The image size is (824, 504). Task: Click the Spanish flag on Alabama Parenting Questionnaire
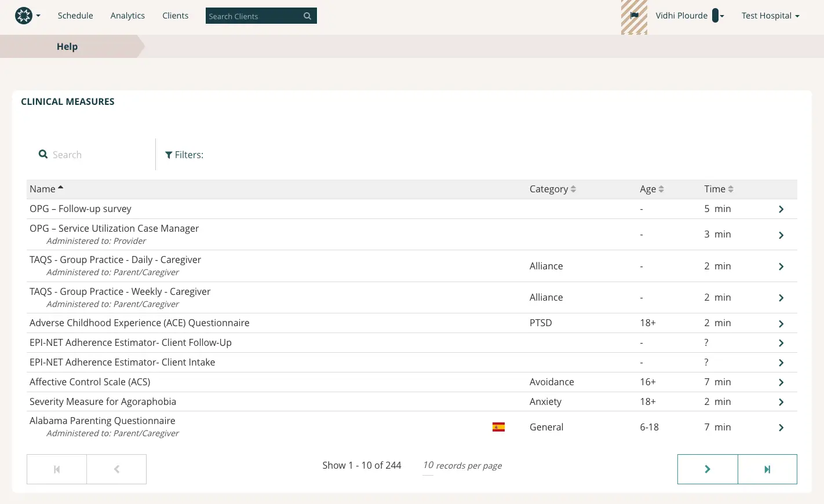498,426
